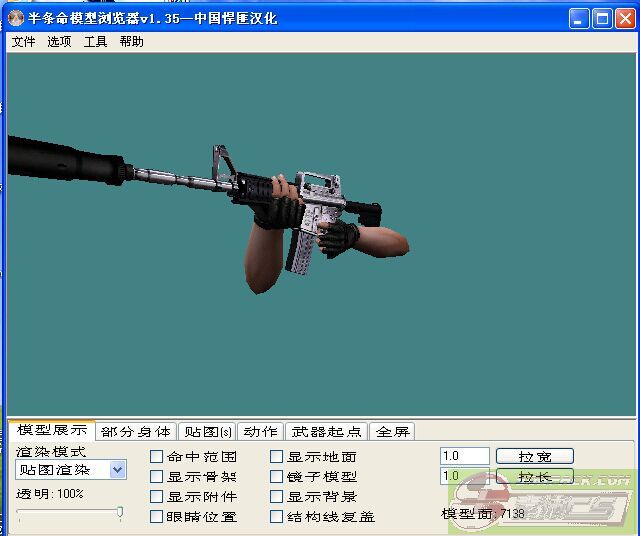Open the 工具 menu
Viewport: 640px width, 536px height.
point(95,42)
